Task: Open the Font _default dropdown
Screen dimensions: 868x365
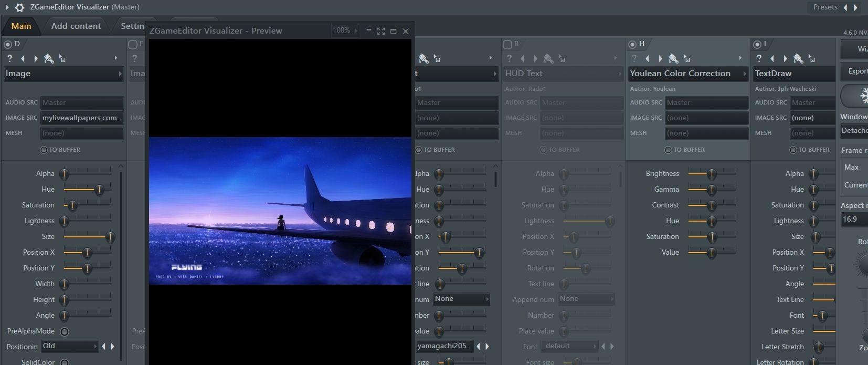Action: [x=569, y=346]
